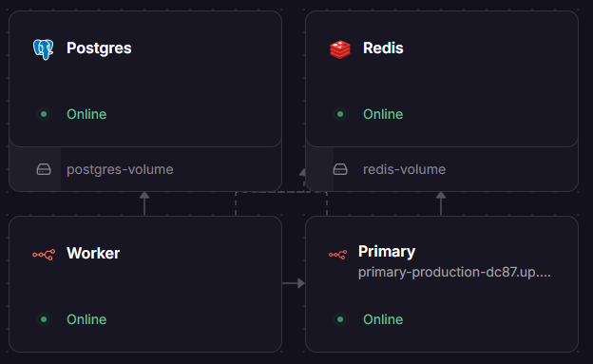Open the Primary service name
The width and height of the screenshot is (593, 364).
tap(387, 252)
